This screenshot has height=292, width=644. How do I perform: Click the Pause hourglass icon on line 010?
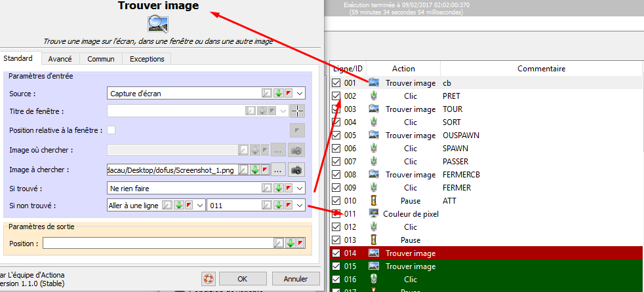pos(374,201)
